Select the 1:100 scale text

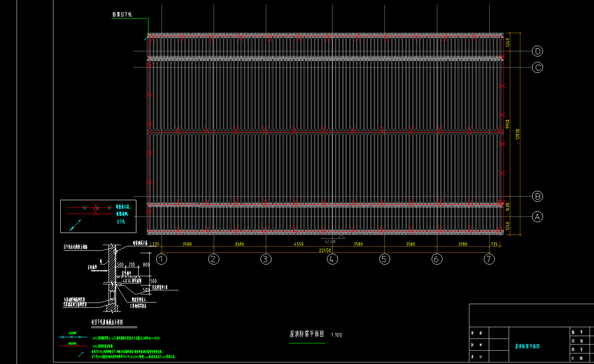point(336,335)
